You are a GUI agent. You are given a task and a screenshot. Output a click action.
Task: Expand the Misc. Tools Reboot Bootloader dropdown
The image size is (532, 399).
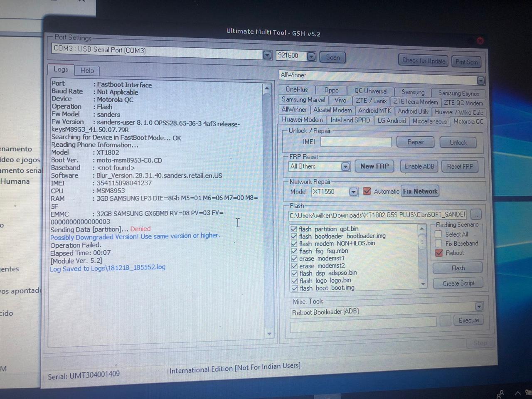pos(479,307)
